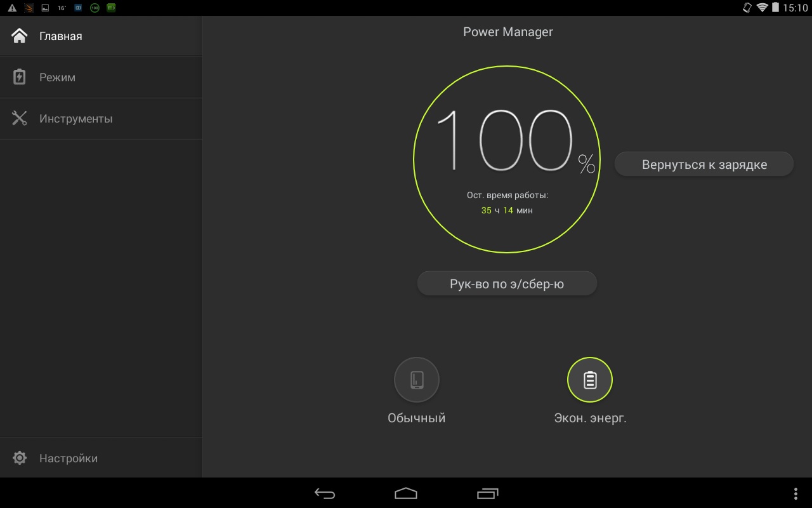Image resolution: width=812 pixels, height=508 pixels.
Task: Tap the warning triangle notification icon
Action: pyautogui.click(x=12, y=8)
